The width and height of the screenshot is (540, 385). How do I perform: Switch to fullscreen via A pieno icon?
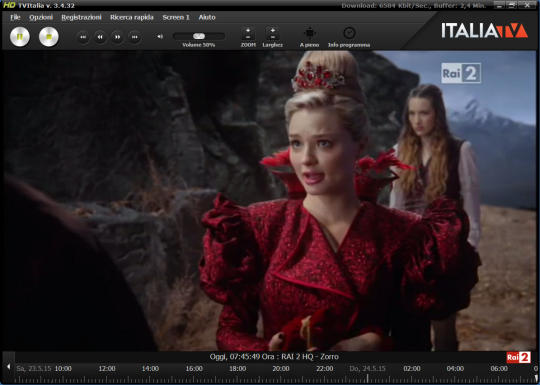[309, 33]
